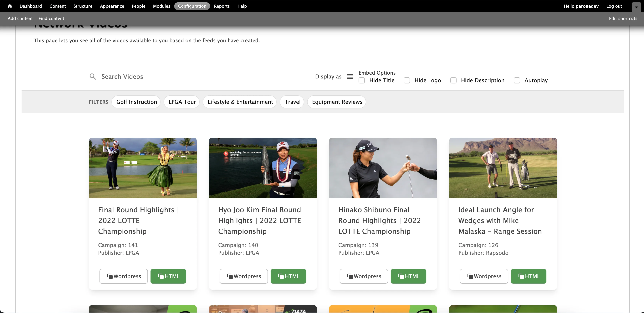Log out of the site
Screen dimensions: 644x313
click(x=614, y=6)
